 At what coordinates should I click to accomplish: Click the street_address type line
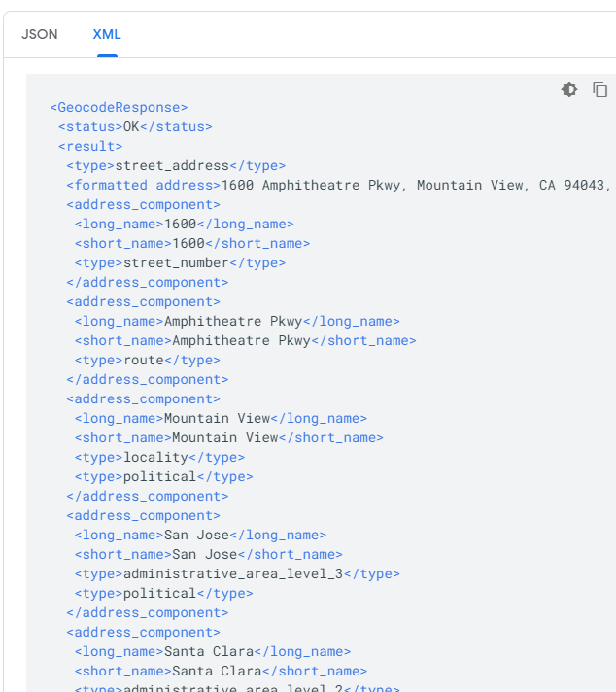176,165
